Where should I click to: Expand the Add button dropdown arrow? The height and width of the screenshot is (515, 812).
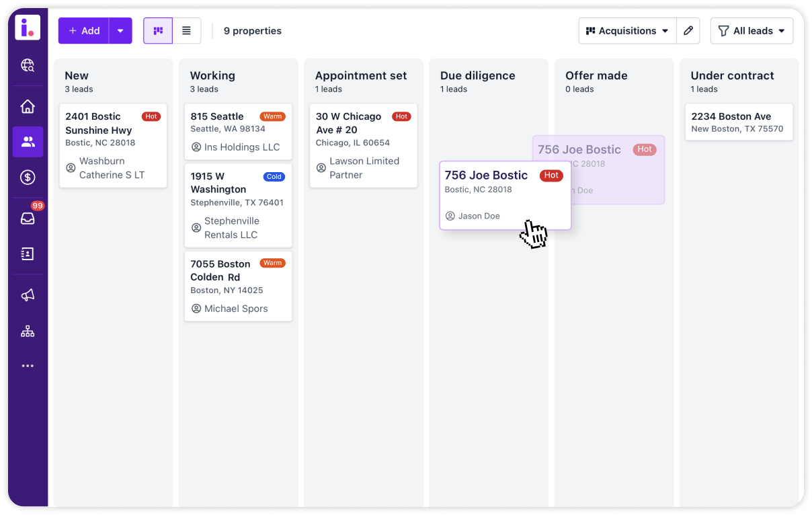(x=120, y=31)
